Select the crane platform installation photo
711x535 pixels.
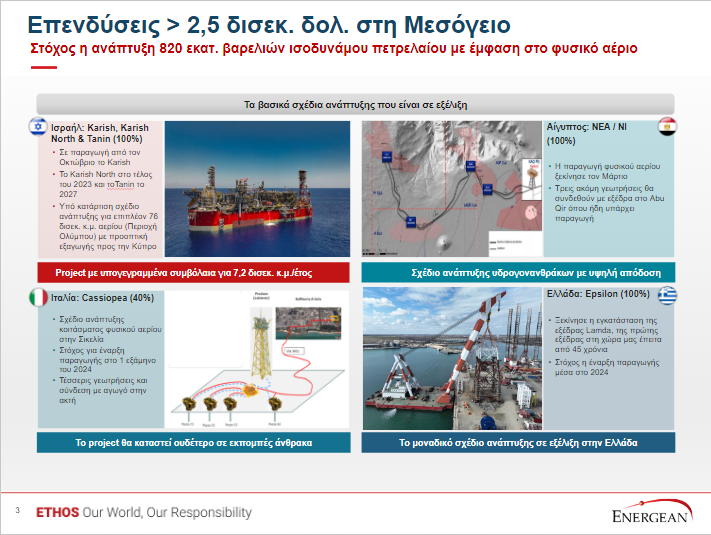[453, 358]
